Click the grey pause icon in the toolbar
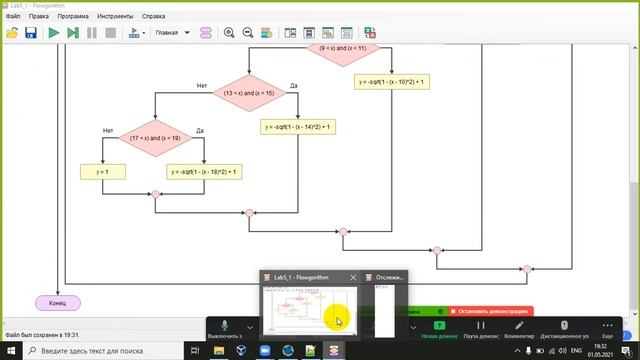This screenshot has width=640, height=360. 92,33
